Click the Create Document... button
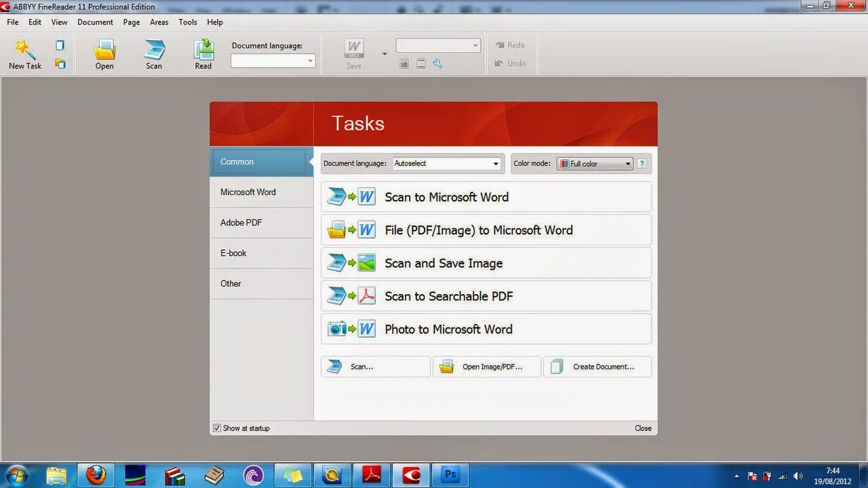Viewport: 868px width, 488px height. point(597,367)
